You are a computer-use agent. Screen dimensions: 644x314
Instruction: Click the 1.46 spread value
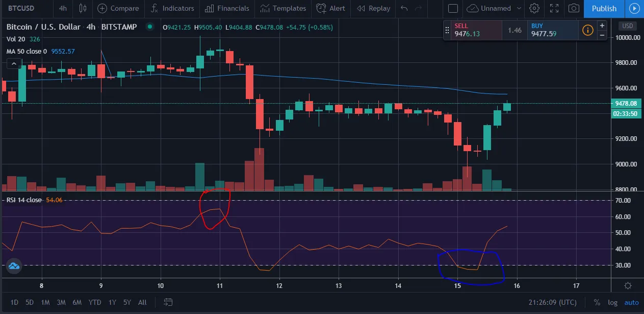(x=515, y=30)
